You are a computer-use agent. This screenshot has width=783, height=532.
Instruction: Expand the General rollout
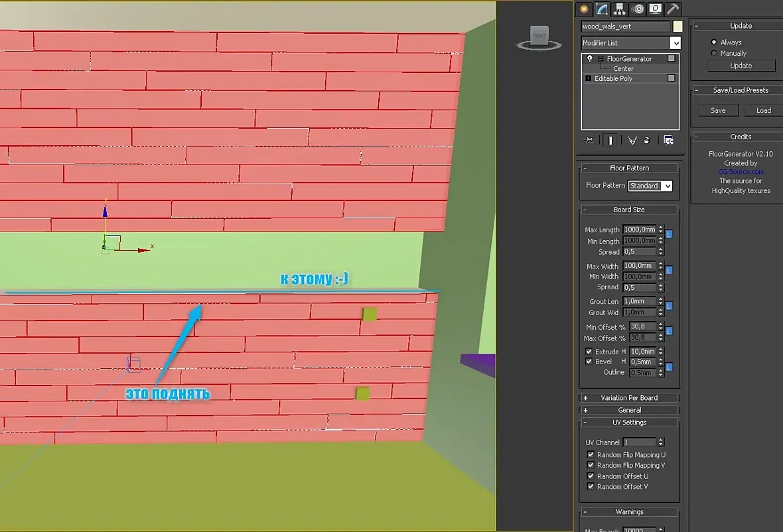629,410
